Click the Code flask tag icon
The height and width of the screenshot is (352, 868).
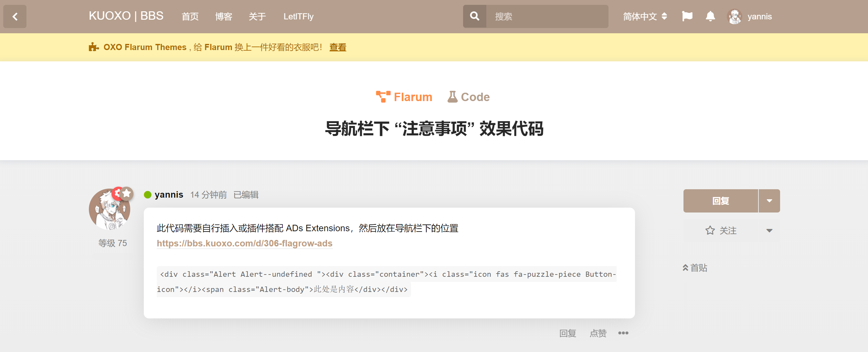[452, 97]
